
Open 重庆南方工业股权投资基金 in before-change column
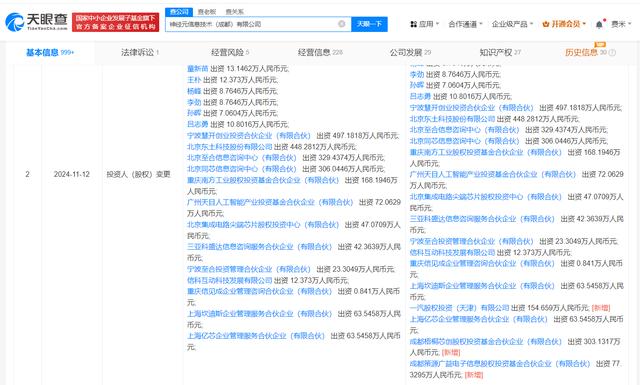click(x=263, y=180)
